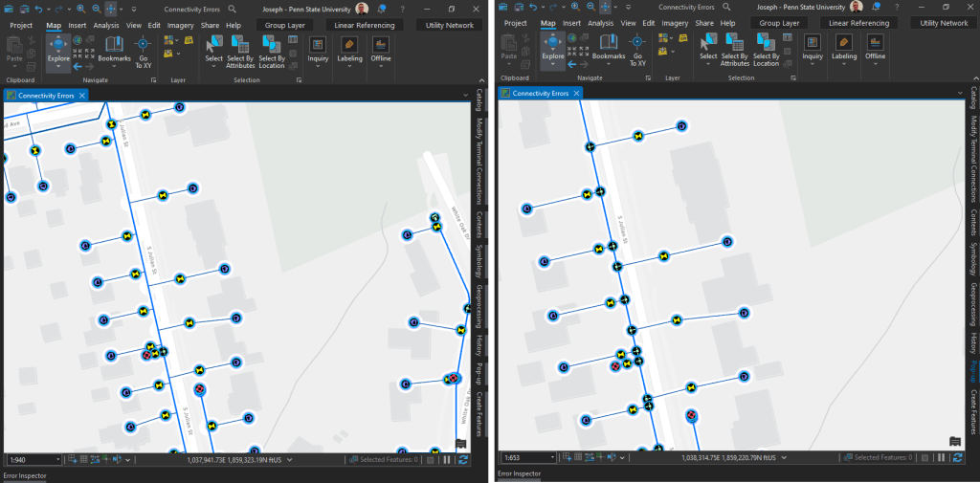Click Linear Referencing in right window
This screenshot has height=483, width=980.
point(858,24)
